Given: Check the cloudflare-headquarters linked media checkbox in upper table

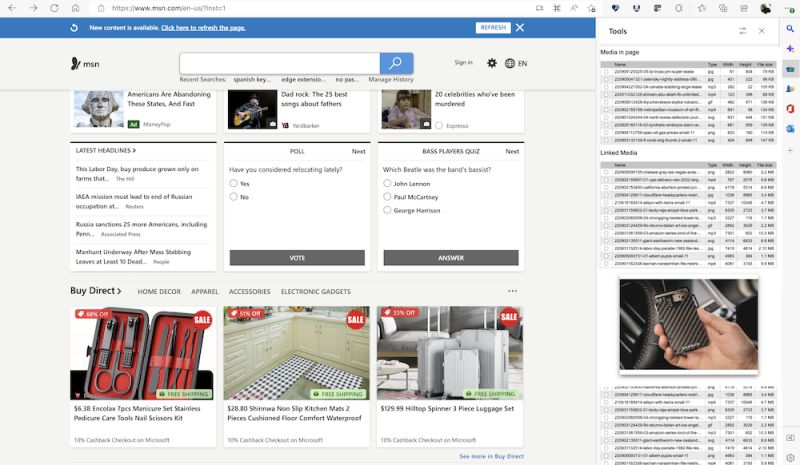Looking at the screenshot, I should pyautogui.click(x=606, y=195).
